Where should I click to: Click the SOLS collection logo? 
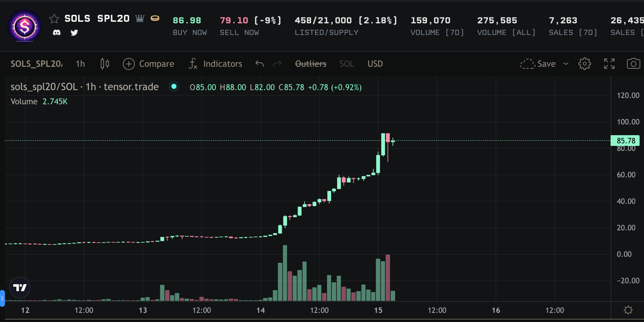pyautogui.click(x=24, y=26)
